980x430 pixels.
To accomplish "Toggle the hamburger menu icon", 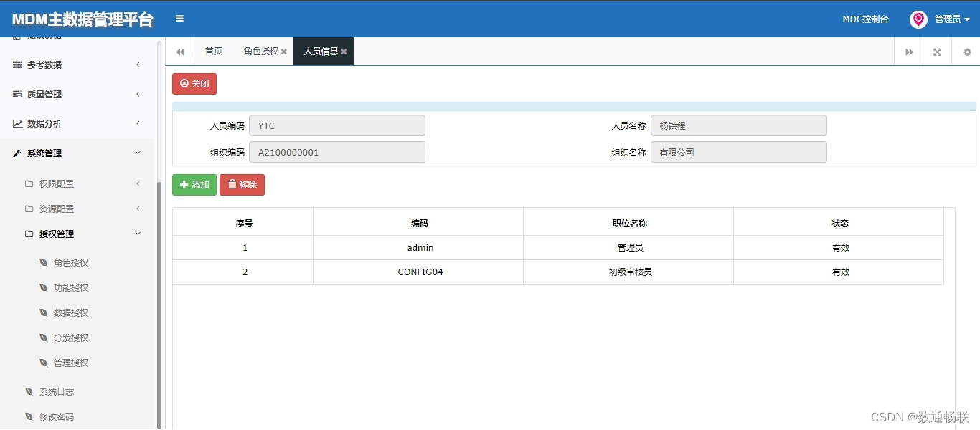I will pos(179,19).
